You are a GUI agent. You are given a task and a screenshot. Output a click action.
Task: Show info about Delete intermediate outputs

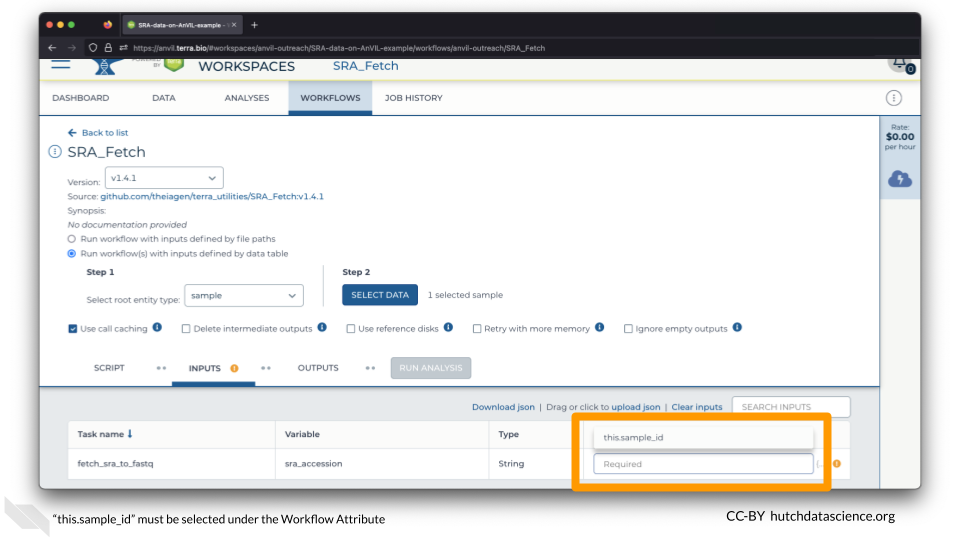[322, 328]
